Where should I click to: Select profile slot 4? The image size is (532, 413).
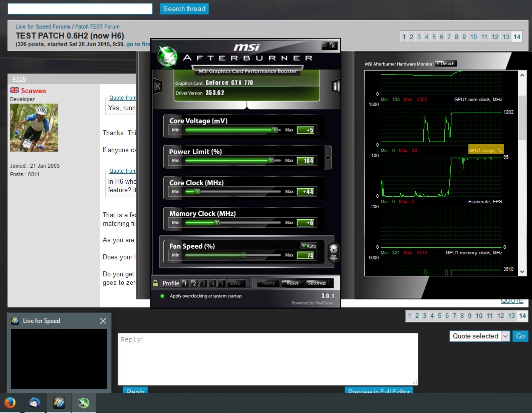tap(213, 283)
